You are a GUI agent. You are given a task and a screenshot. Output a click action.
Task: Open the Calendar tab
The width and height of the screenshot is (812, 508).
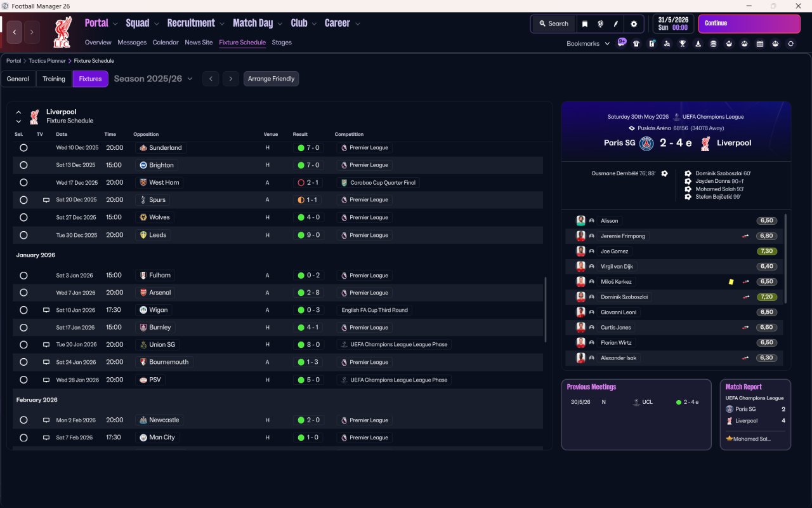point(166,43)
